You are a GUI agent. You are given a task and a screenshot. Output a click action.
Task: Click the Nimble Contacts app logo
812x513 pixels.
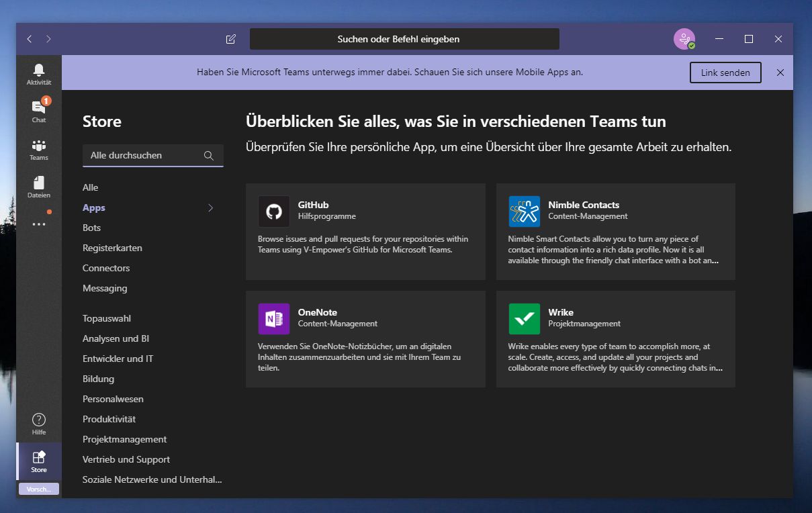(525, 212)
